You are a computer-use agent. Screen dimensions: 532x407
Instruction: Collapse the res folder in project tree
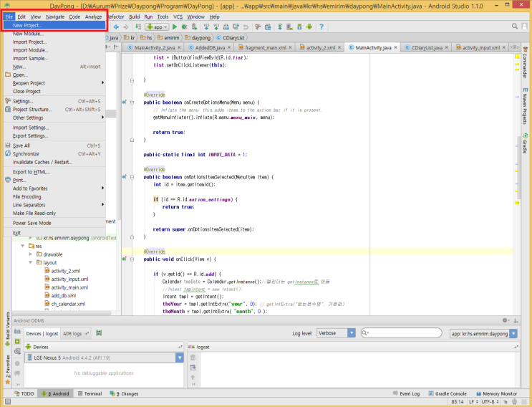point(23,246)
